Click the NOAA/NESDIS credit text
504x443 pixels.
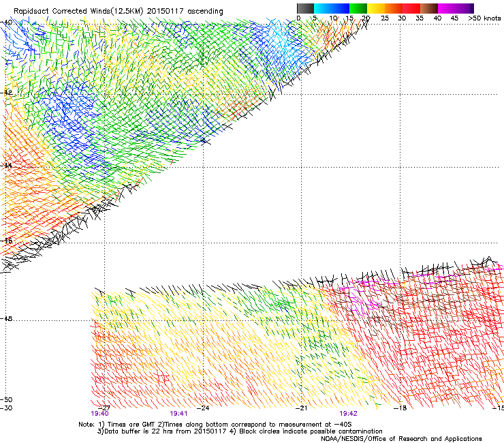pyautogui.click(x=401, y=439)
